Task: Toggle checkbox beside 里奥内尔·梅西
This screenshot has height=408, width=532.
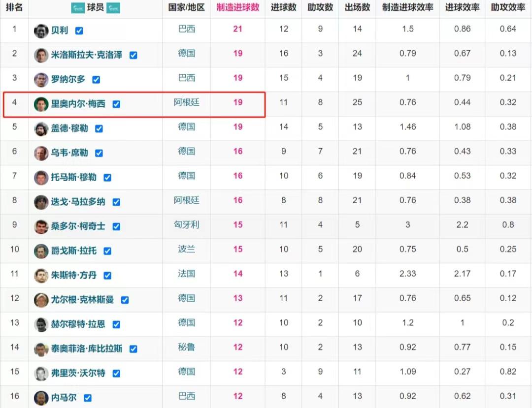Action: click(x=116, y=104)
